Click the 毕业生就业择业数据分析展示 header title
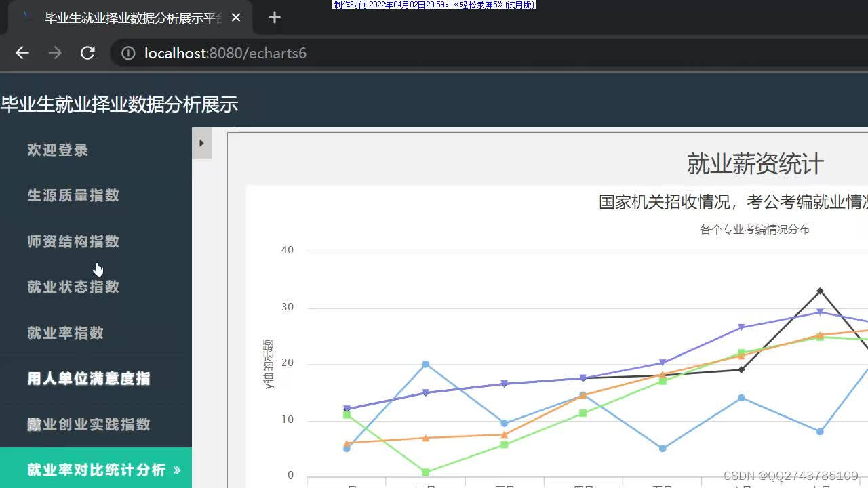This screenshot has width=868, height=488. (x=119, y=104)
